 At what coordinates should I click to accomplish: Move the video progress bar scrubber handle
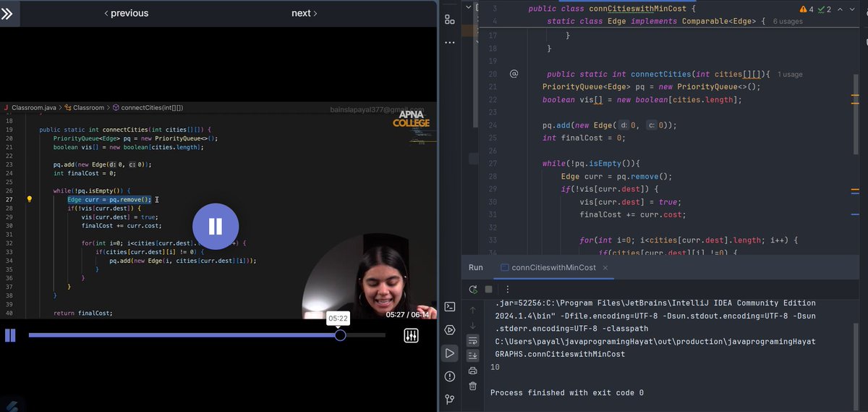(x=340, y=335)
